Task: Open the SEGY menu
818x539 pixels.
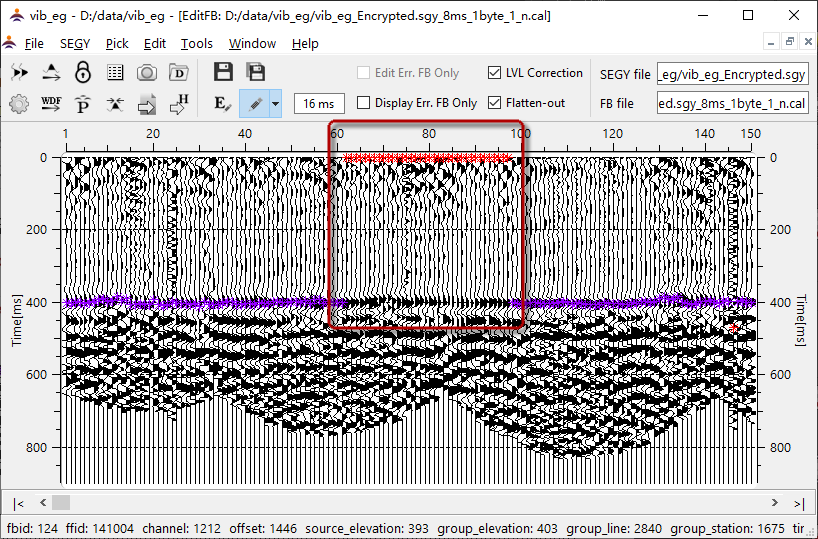Action: (x=75, y=44)
